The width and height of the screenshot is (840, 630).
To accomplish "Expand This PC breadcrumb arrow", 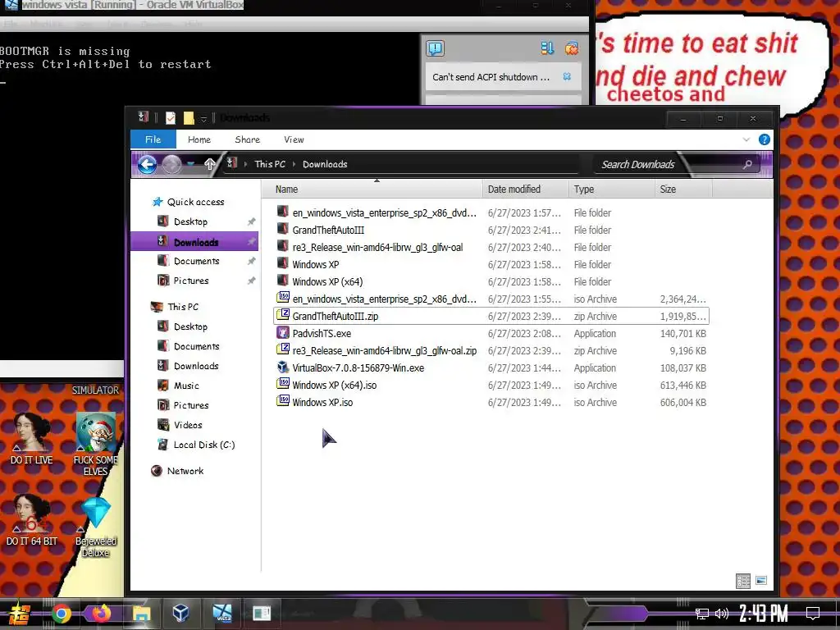I will 294,164.
